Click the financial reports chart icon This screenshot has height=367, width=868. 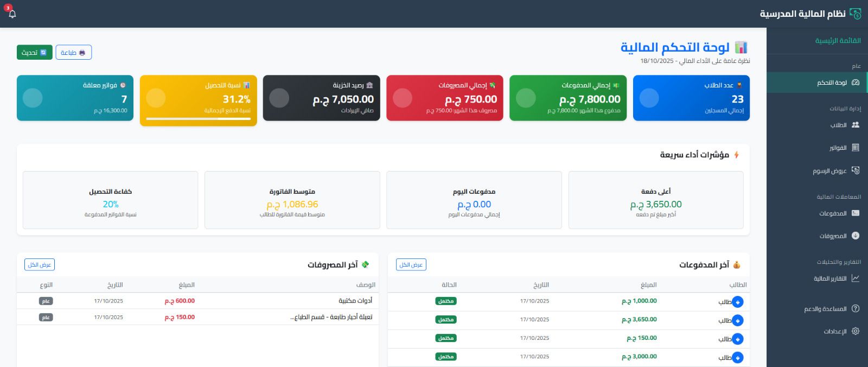tap(856, 279)
